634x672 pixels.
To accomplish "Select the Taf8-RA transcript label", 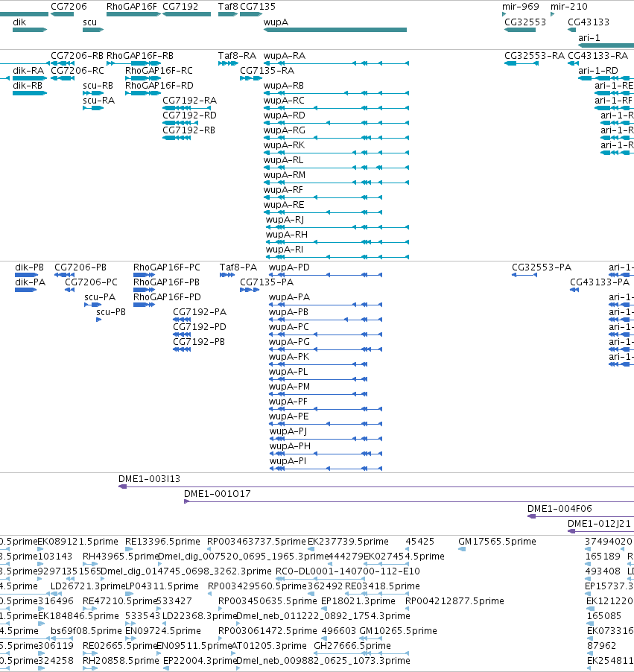I will (237, 56).
